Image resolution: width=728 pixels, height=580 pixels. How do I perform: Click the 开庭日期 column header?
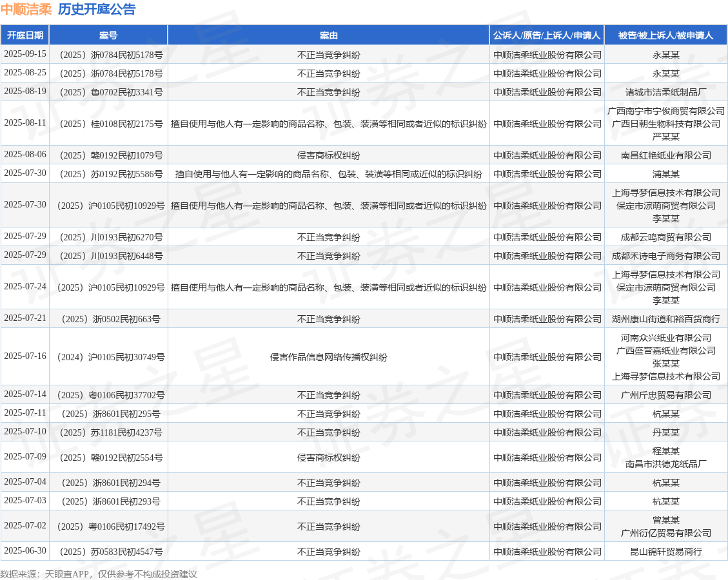pos(25,35)
